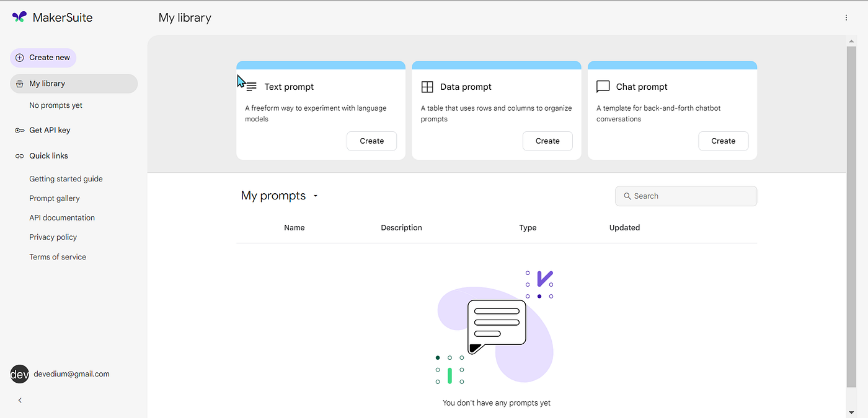Click the MakerSuite butterfly logo

click(x=19, y=17)
